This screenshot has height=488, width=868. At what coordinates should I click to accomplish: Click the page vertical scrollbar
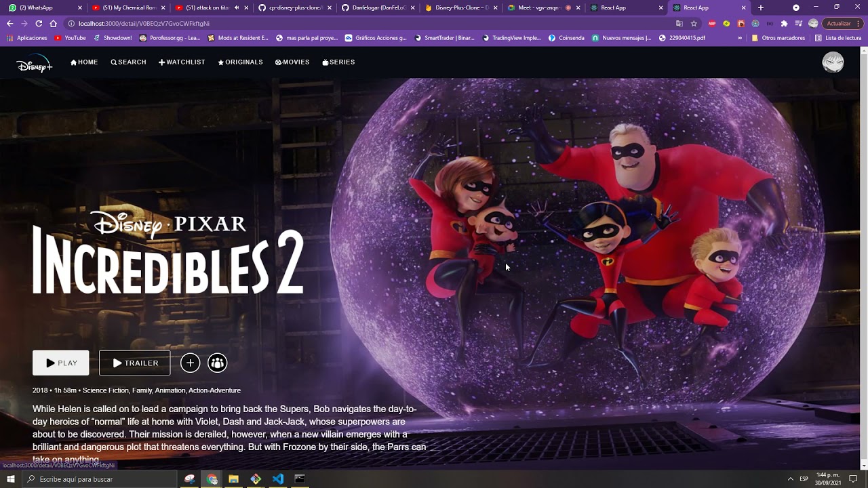864,258
